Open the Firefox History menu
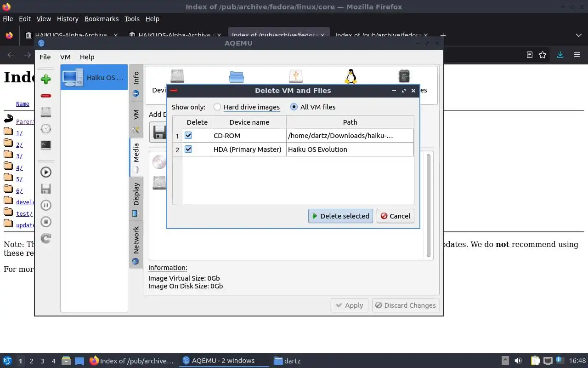 (68, 19)
